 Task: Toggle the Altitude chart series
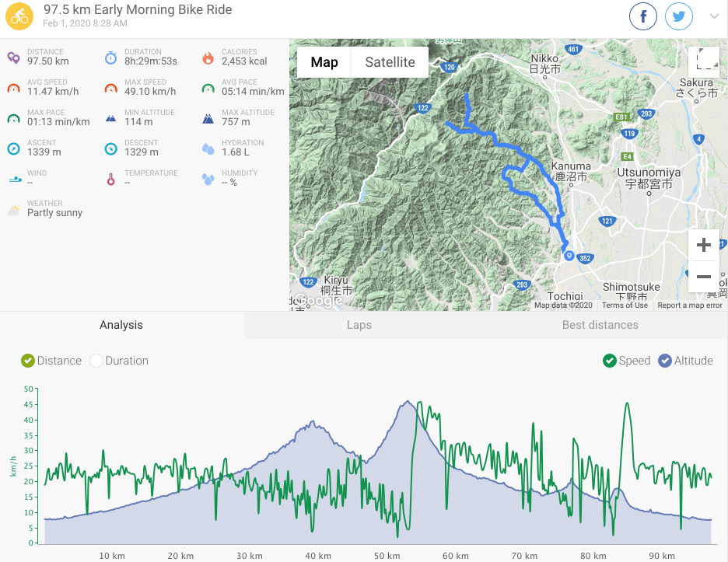[x=685, y=361]
